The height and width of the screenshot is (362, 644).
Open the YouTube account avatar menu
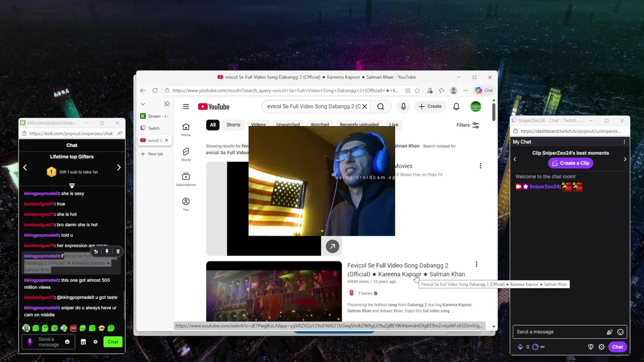(x=475, y=107)
